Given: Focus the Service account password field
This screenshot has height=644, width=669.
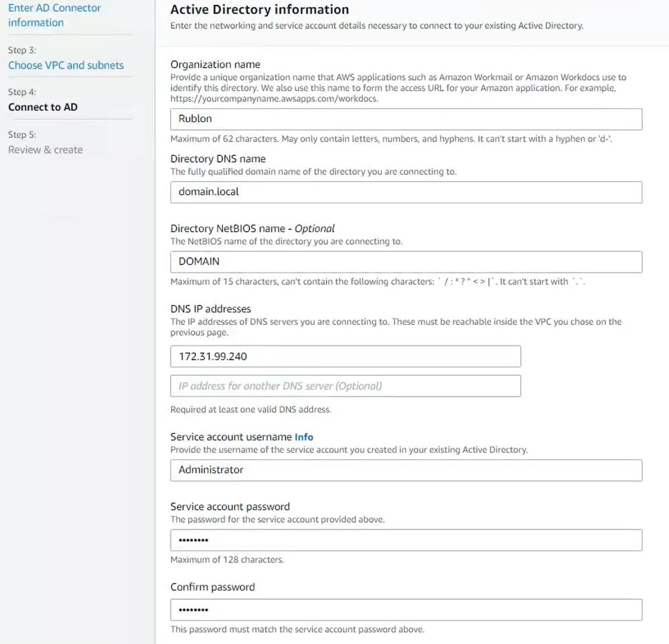Looking at the screenshot, I should pyautogui.click(x=406, y=540).
